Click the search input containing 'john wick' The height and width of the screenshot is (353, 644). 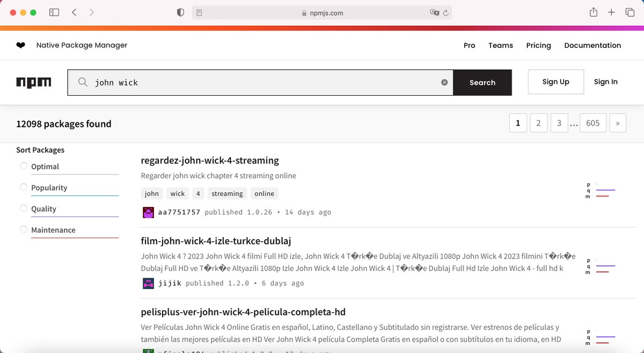260,83
